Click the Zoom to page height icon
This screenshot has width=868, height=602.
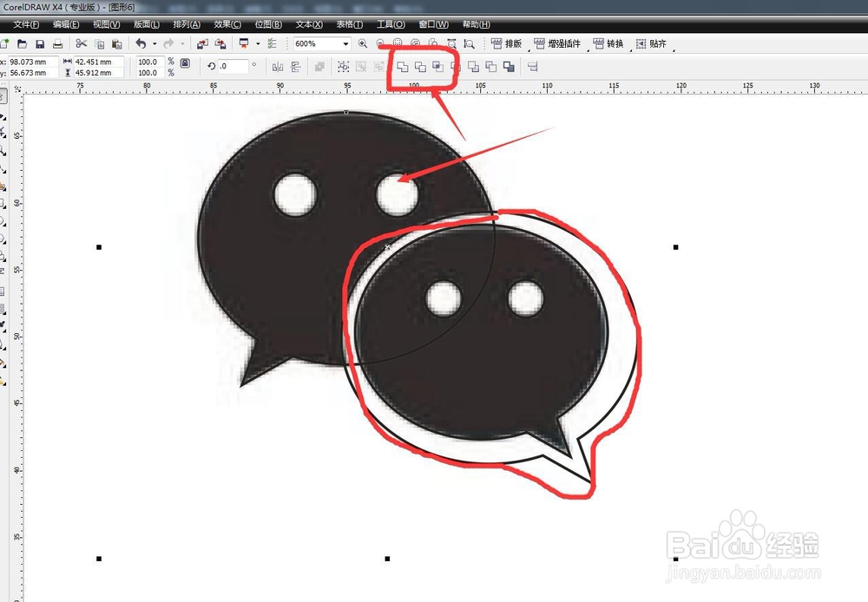click(x=469, y=43)
